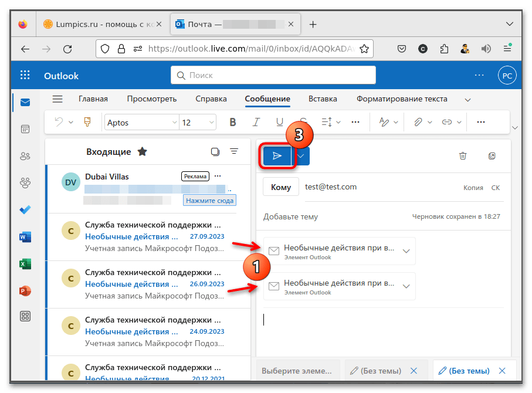The image size is (532, 393).
Task: Open the Office app launcher grid
Action: 25,76
